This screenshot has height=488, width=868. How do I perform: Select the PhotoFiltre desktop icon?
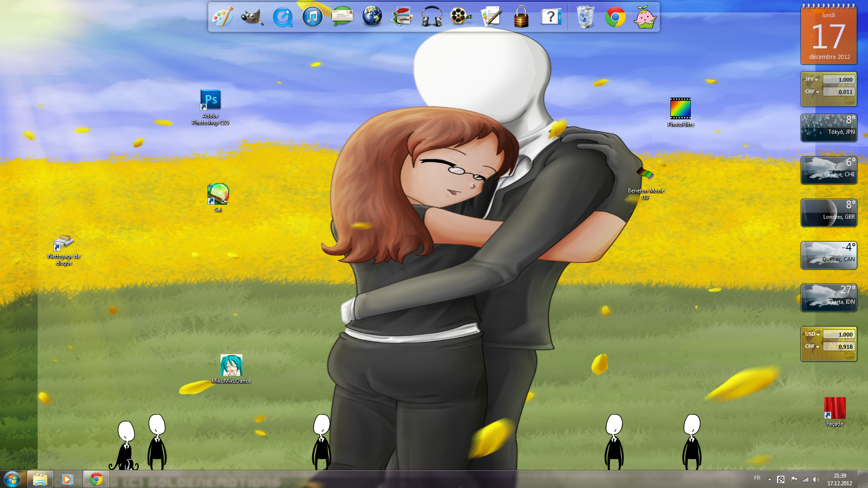coord(680,113)
